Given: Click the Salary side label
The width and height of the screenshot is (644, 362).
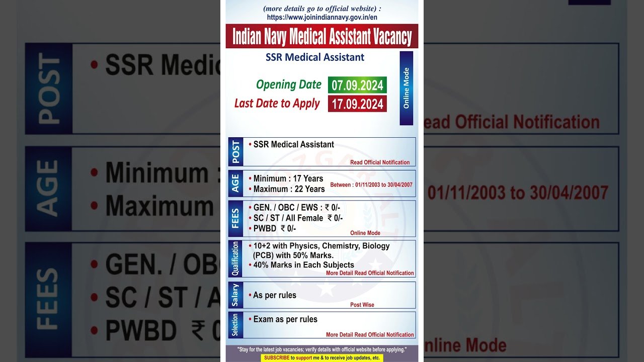Looking at the screenshot, I should tap(235, 295).
